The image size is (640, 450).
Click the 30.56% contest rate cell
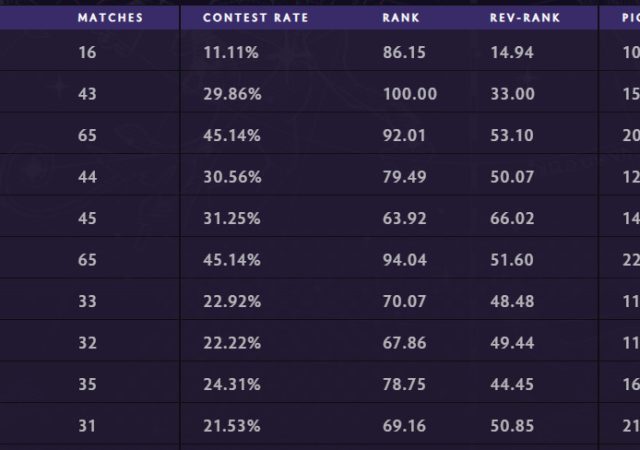coord(232,177)
